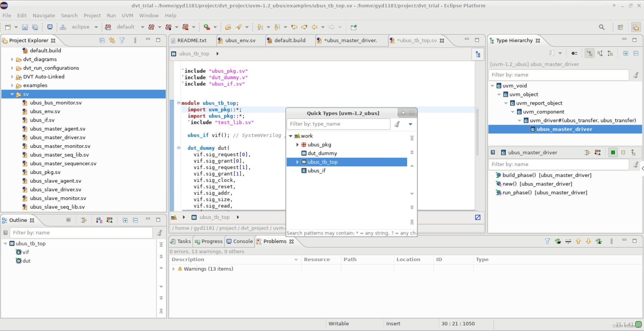Click the members Filter by name field
Screen dimensions: 644x331
click(x=558, y=164)
